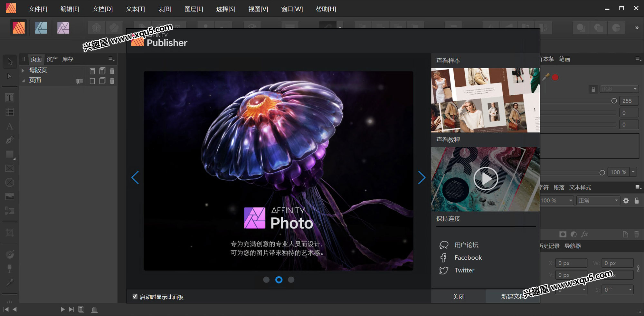Expand the 母版页 section
Screen dimensions: 644x316
click(23, 70)
